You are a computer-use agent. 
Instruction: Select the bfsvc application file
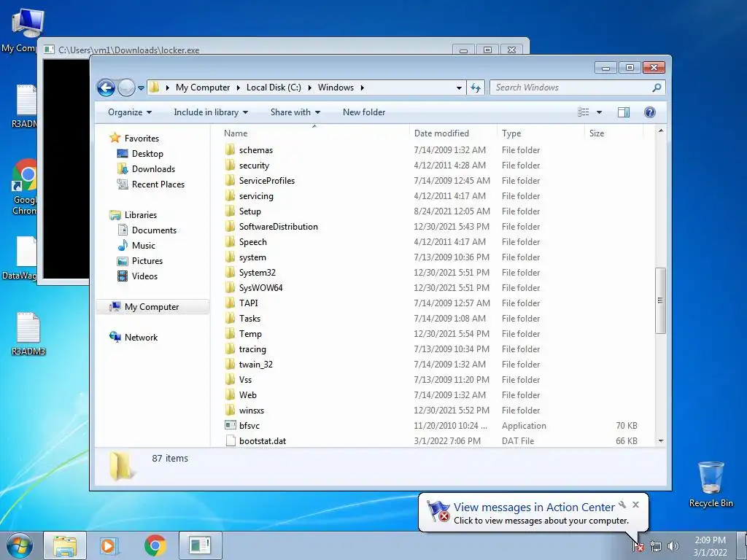point(249,426)
